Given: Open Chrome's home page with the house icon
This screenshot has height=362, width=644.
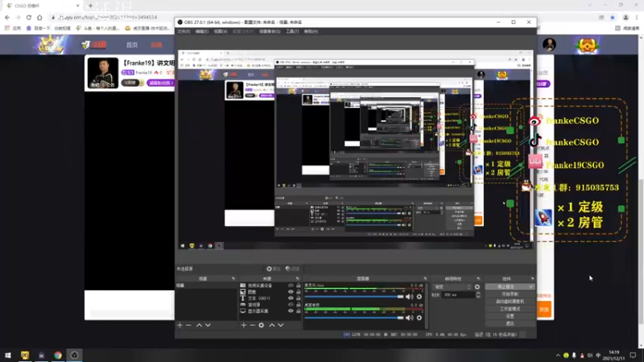Looking at the screenshot, I should [x=39, y=17].
